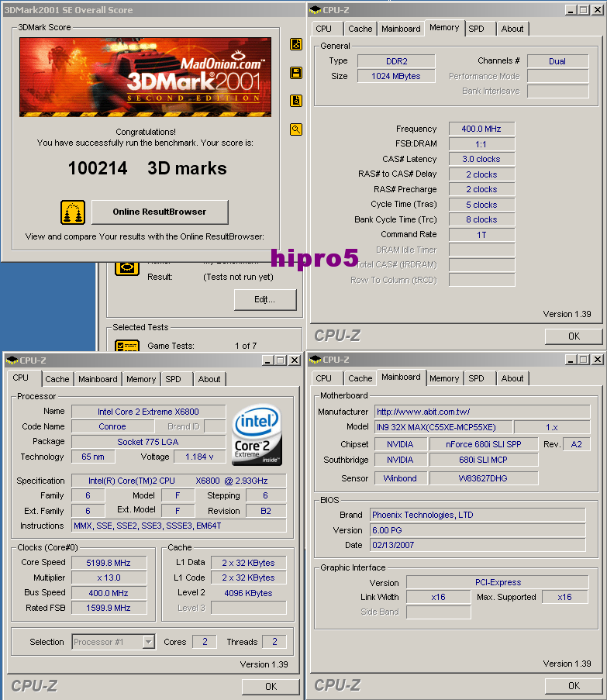The height and width of the screenshot is (700, 607).
Task: Click the Core Speed value 5199.8 MHz
Action: (109, 563)
